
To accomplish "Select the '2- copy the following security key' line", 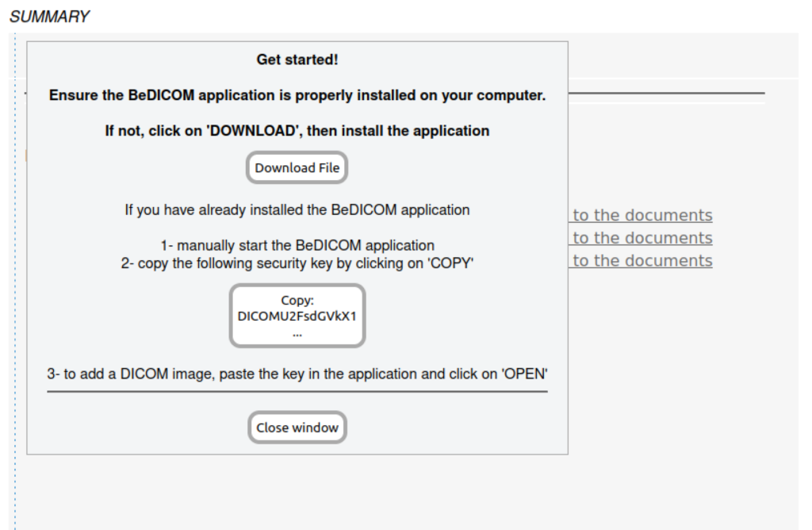I will (x=297, y=263).
